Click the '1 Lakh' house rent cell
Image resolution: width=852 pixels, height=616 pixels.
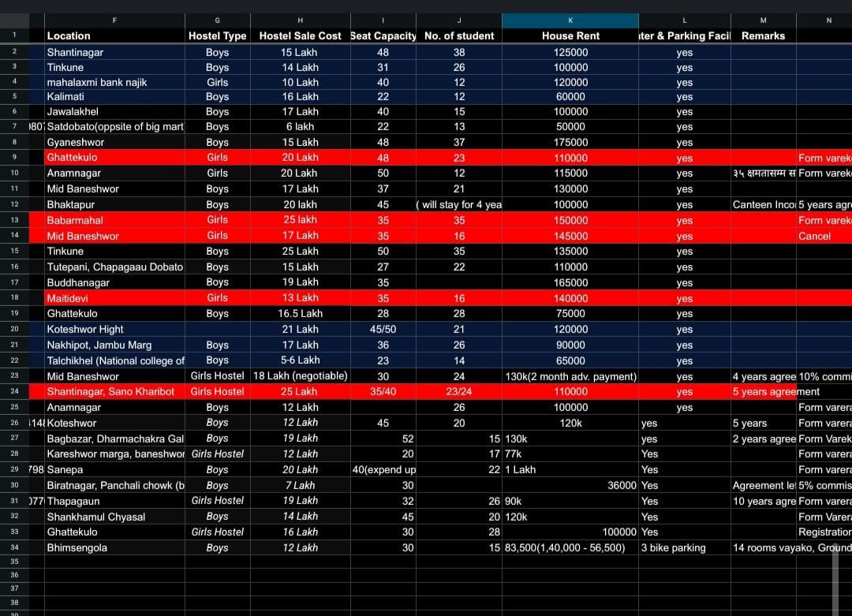pyautogui.click(x=570, y=470)
